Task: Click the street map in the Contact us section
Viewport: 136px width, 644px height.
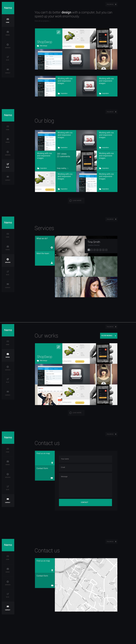Action: pos(86,585)
